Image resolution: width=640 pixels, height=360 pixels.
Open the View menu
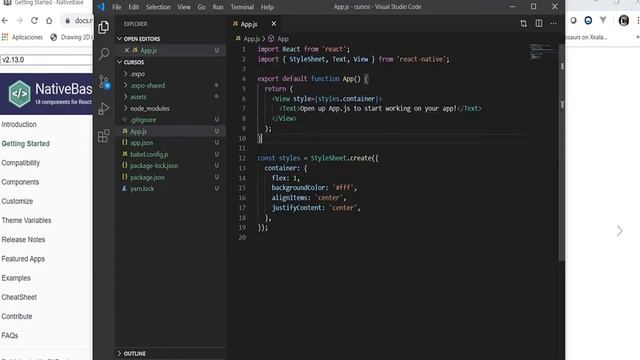click(x=184, y=7)
